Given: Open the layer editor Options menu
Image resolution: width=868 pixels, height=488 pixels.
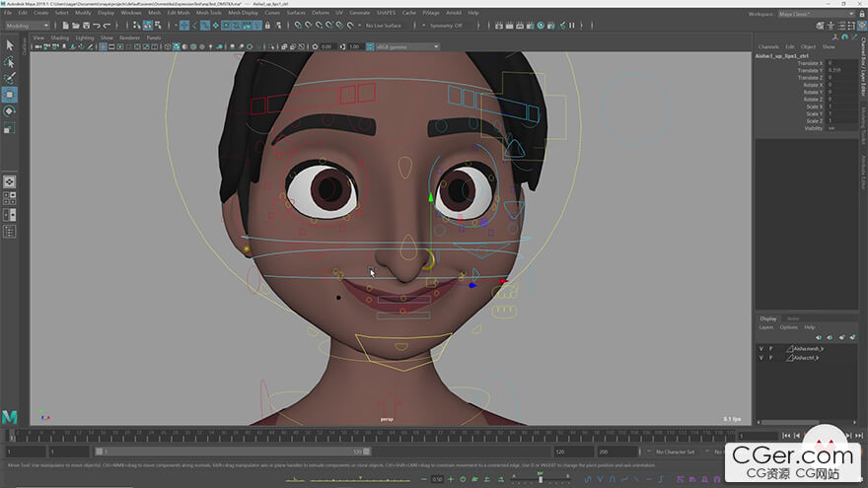Looking at the screenshot, I should coord(789,327).
